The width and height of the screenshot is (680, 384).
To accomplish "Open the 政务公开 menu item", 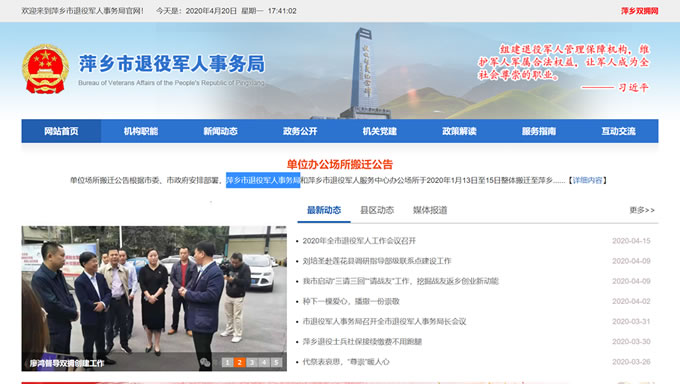I will [300, 131].
